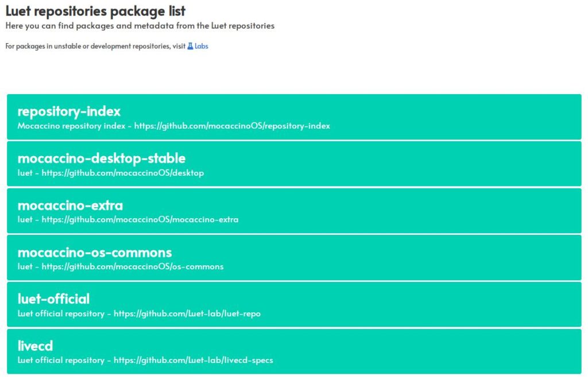
Task: Open the mocaccino-desktop-stable title
Action: pyautogui.click(x=102, y=158)
